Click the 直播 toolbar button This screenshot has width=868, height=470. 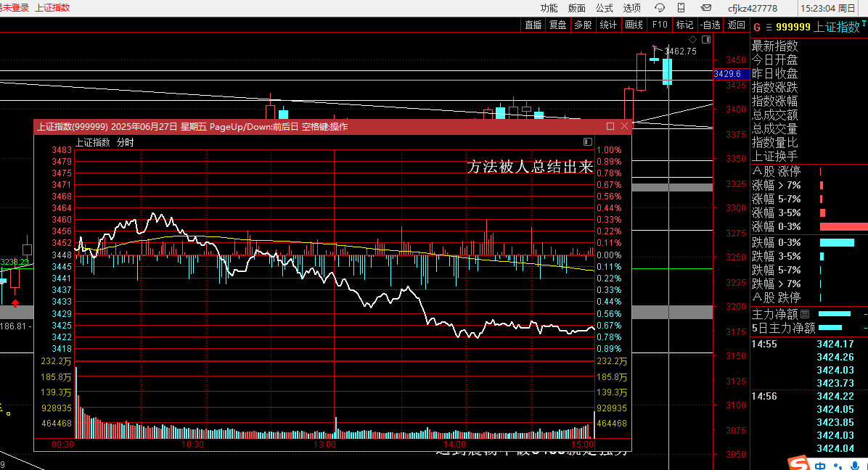pyautogui.click(x=533, y=25)
